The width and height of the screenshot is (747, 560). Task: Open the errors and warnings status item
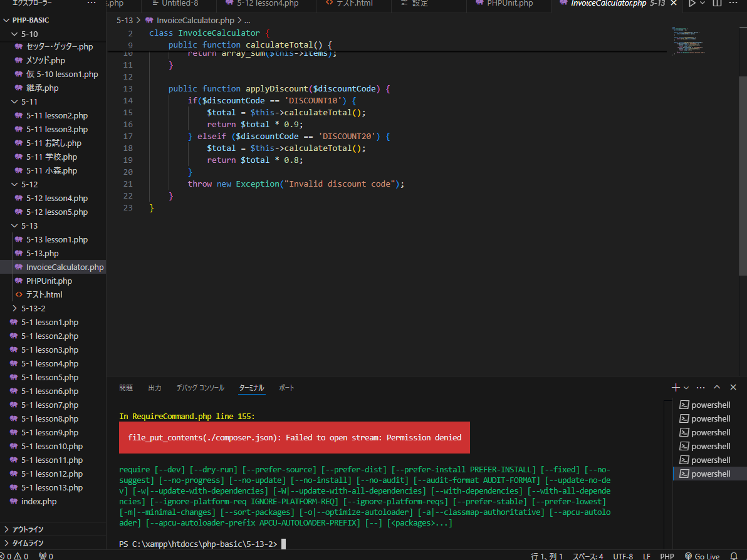coord(14,556)
